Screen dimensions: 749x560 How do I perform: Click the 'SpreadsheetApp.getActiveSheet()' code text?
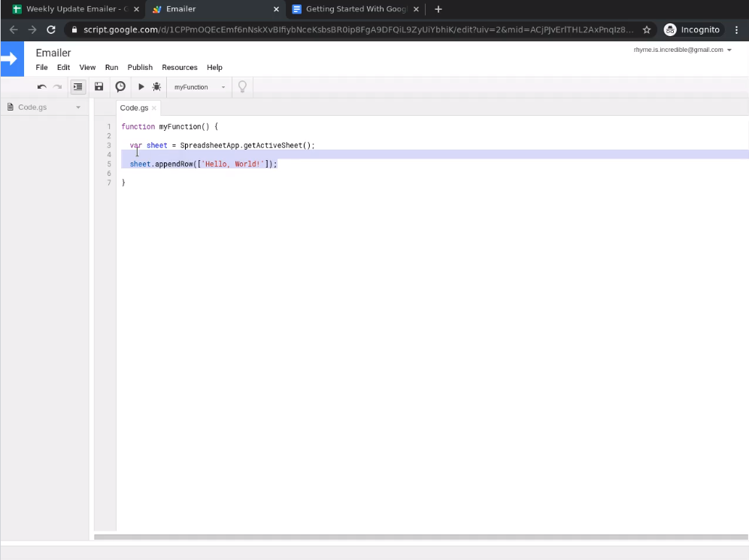point(245,145)
